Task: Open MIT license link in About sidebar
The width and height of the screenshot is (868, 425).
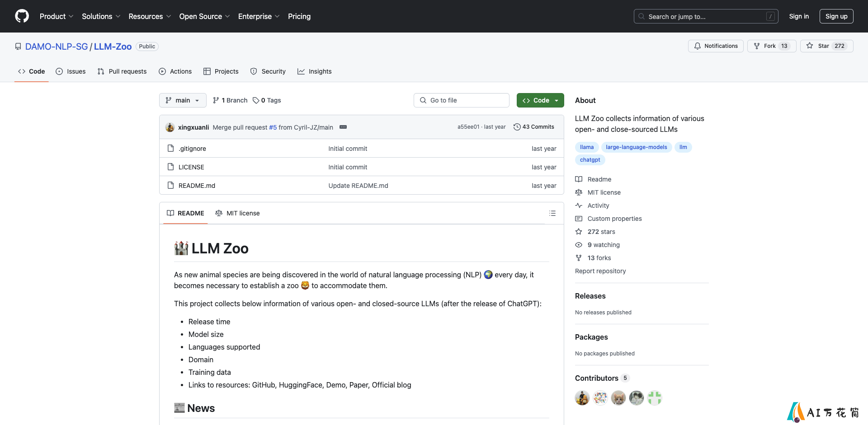Action: (x=598, y=192)
